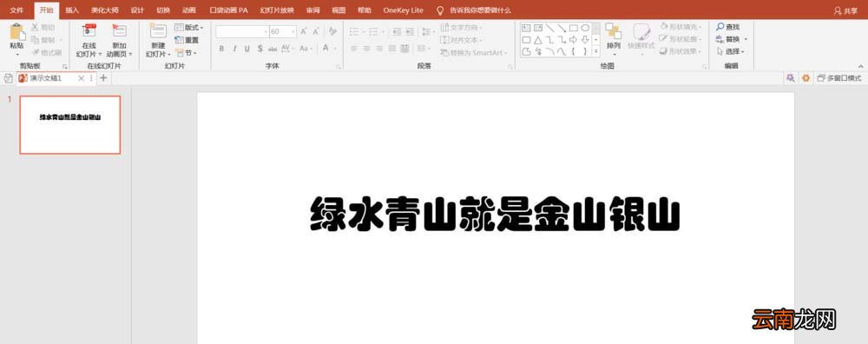Click the New Animation Page (新加动画页) icon
The width and height of the screenshot is (868, 344).
(x=119, y=31)
